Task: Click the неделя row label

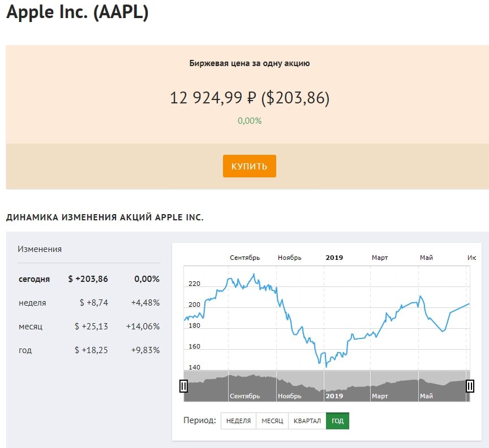Action: point(32,303)
